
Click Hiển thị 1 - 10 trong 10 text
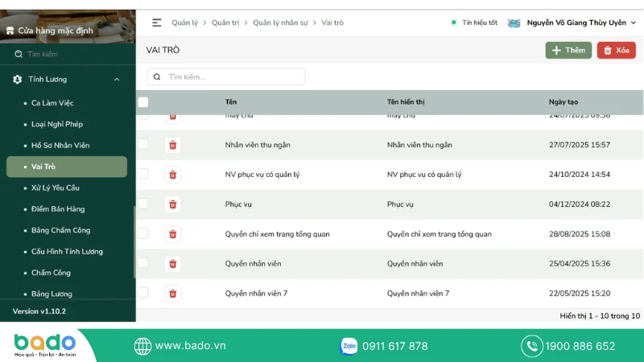point(600,315)
